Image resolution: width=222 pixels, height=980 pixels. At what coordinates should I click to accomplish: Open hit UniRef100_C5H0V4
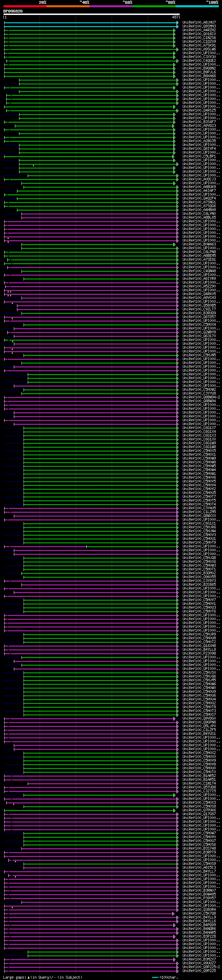(199, 485)
